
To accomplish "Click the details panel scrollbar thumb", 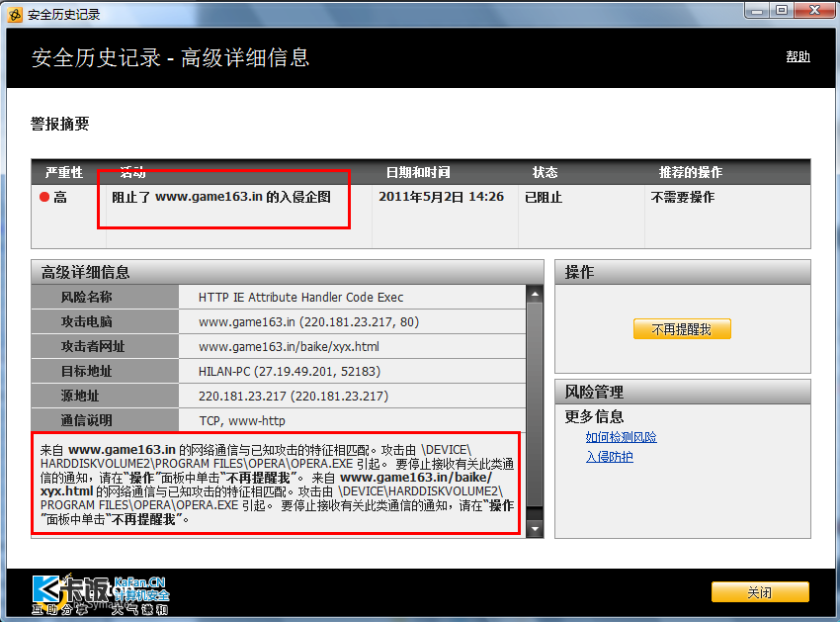I will [535, 404].
